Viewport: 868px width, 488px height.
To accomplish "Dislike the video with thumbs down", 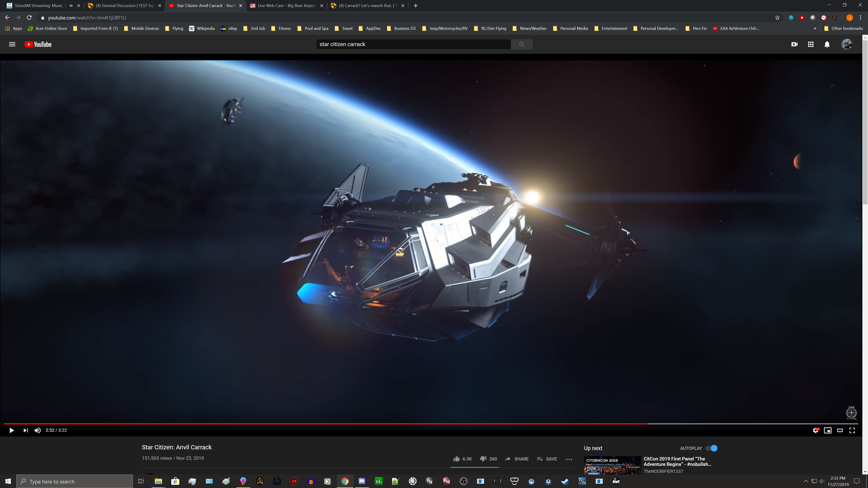I will click(483, 459).
